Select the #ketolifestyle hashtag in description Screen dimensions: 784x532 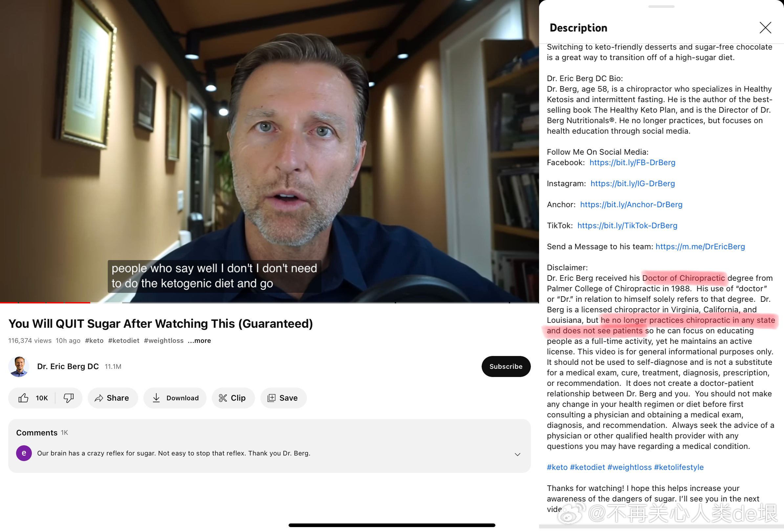(x=678, y=468)
